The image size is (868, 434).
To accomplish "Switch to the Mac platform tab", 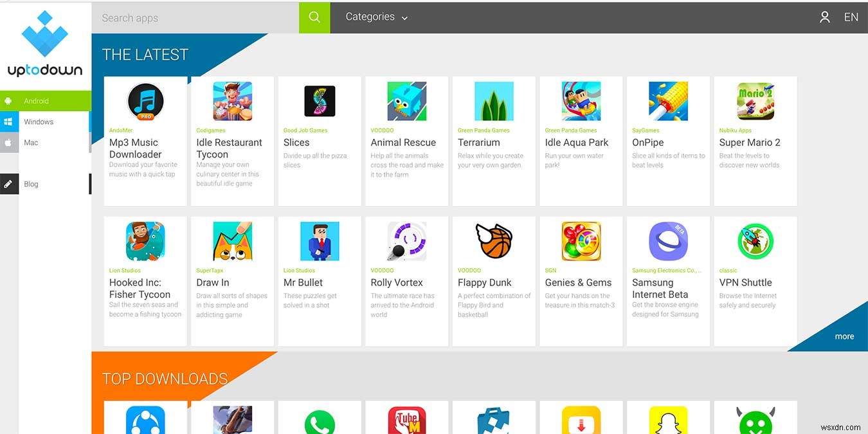I will (x=31, y=142).
